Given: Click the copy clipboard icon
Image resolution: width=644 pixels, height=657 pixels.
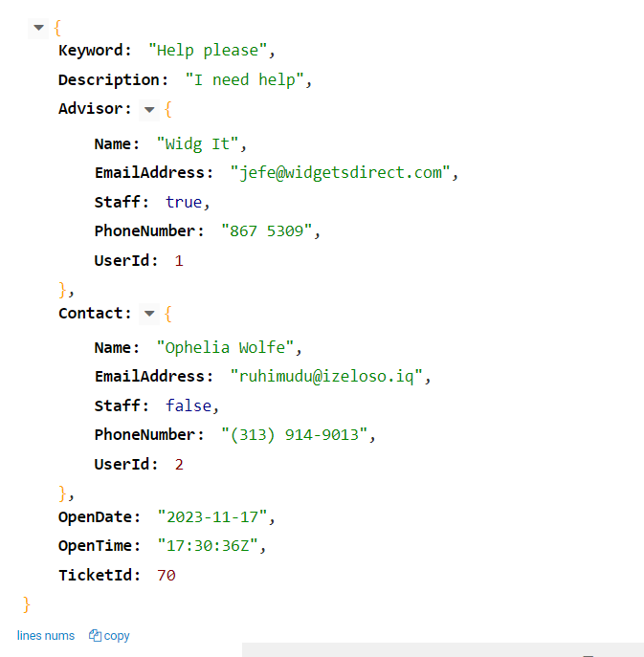Looking at the screenshot, I should (95, 636).
